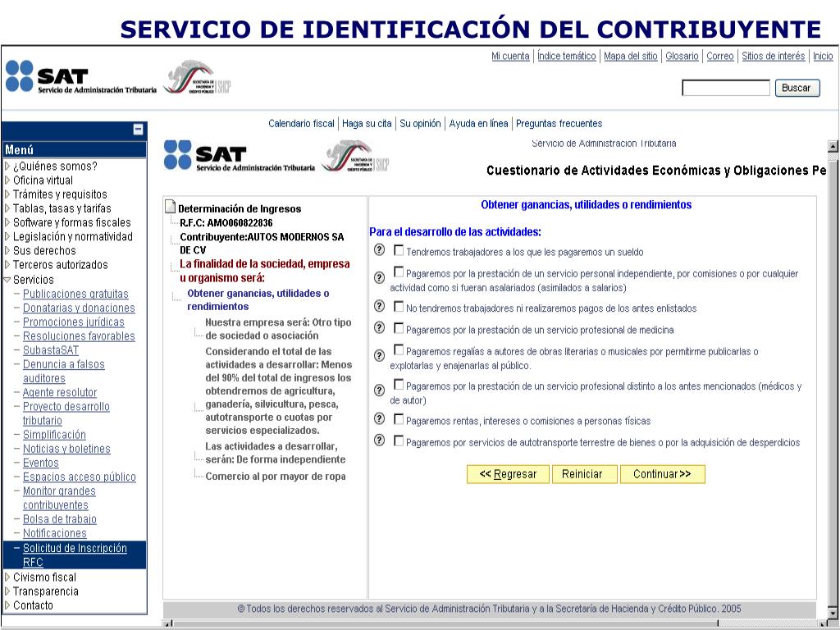
Task: Open 'Índice temático' top link
Action: point(567,56)
